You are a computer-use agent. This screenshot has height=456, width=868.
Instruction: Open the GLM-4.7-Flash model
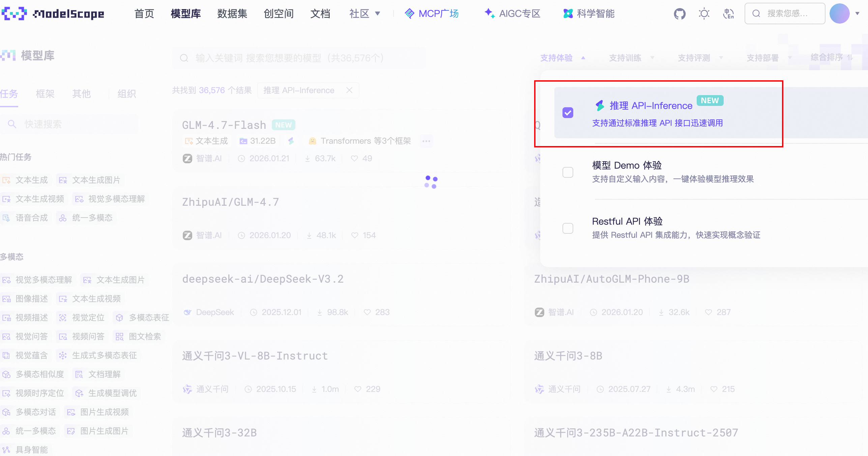[x=224, y=125]
